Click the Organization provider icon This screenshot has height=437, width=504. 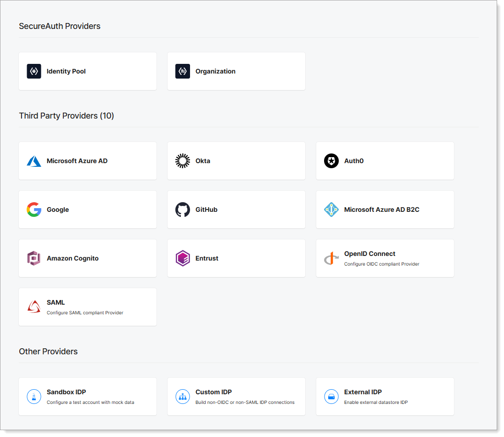click(183, 71)
